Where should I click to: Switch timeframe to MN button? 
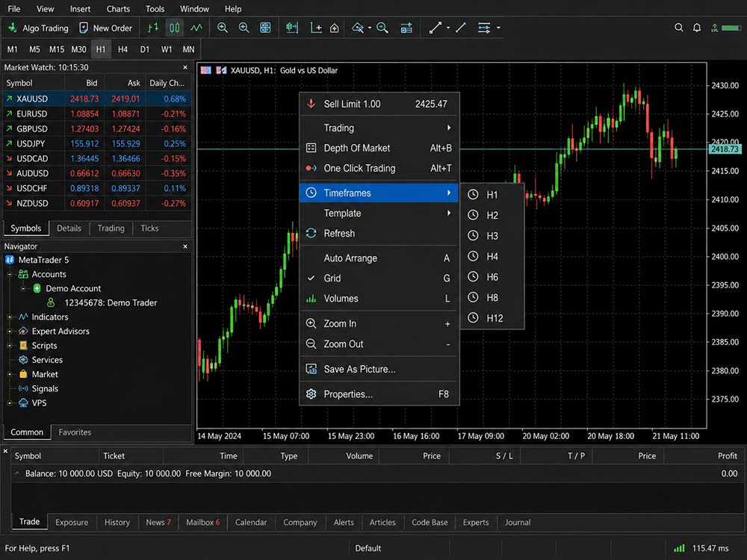[x=188, y=49]
